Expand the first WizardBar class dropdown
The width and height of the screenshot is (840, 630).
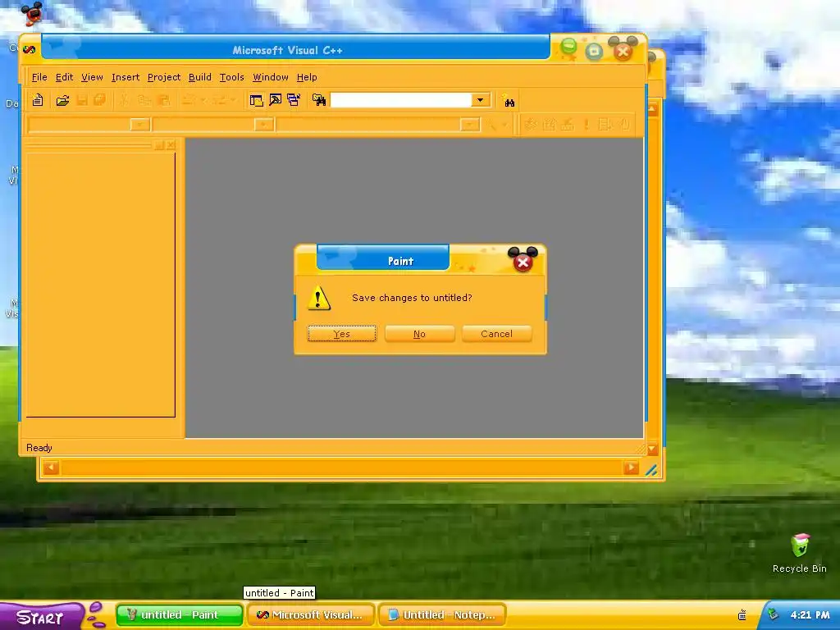[139, 125]
